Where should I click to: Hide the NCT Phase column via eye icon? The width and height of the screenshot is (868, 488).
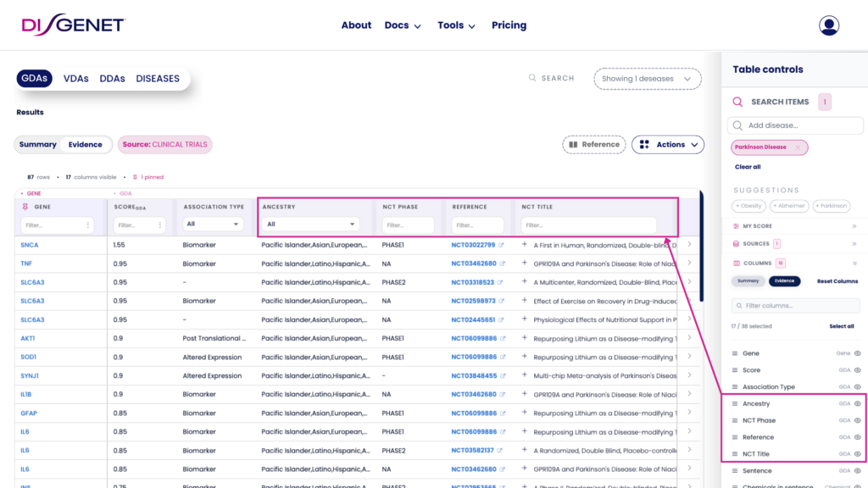click(857, 420)
